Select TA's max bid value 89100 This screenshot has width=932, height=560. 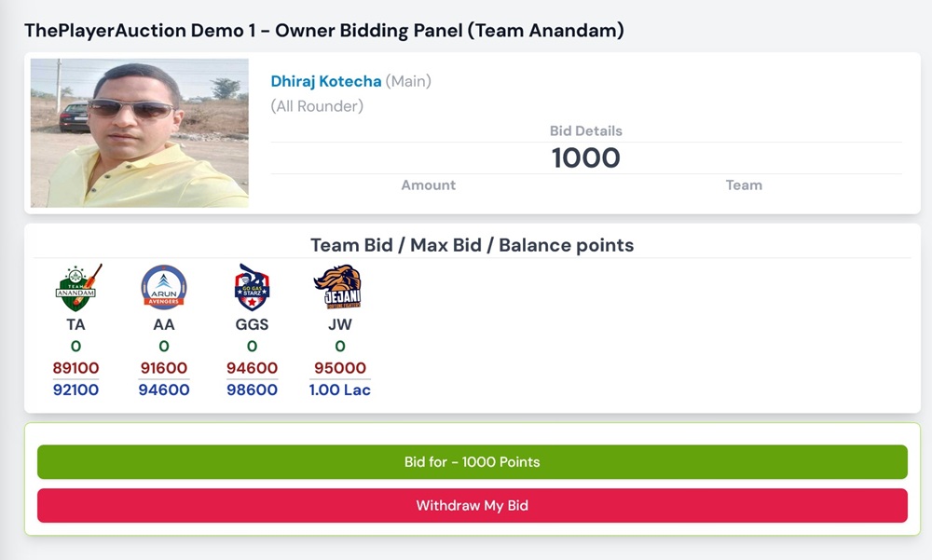pyautogui.click(x=75, y=367)
